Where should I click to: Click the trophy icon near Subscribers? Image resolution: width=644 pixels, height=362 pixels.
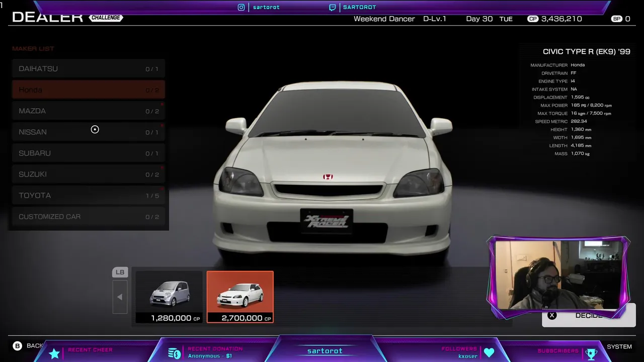(591, 354)
